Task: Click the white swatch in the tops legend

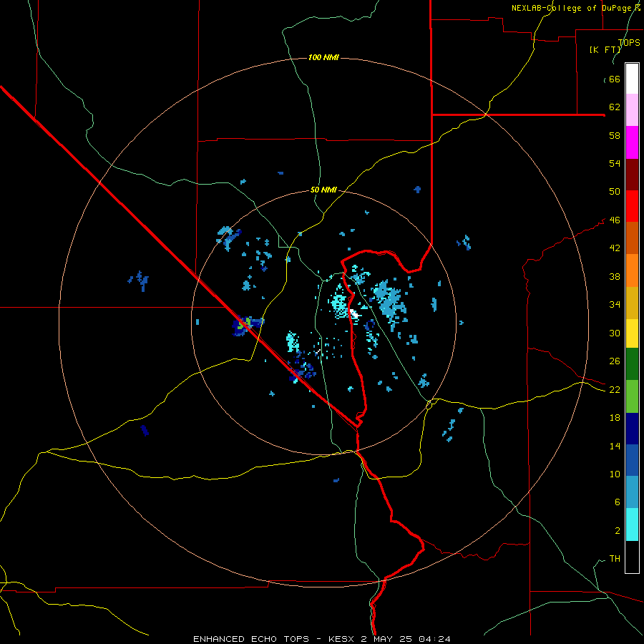Action: point(632,79)
